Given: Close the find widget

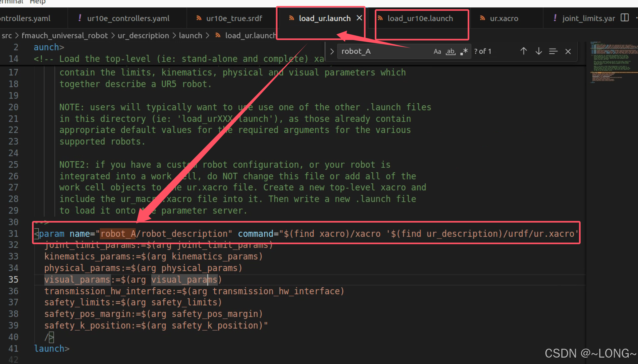Looking at the screenshot, I should tap(568, 51).
